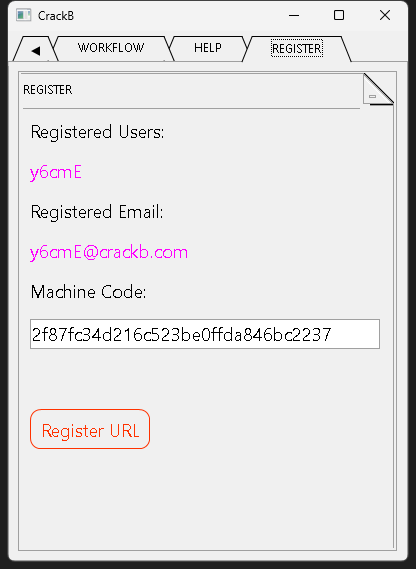
Task: Click the empty area below Register URL
Action: click(205, 501)
